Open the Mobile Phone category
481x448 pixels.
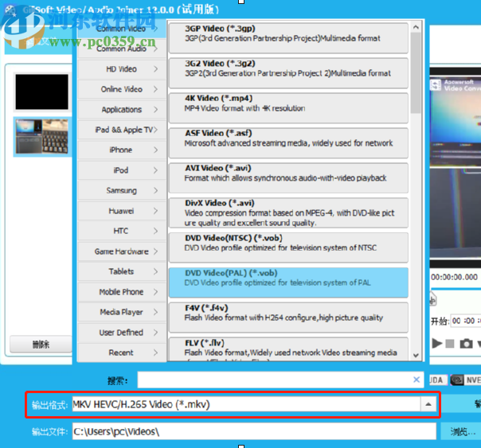click(122, 292)
